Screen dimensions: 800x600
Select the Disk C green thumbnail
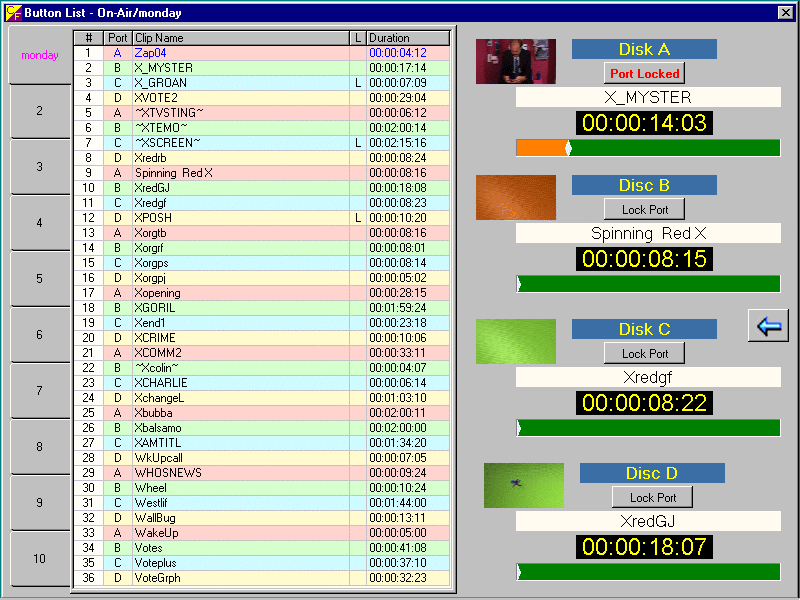pos(515,342)
